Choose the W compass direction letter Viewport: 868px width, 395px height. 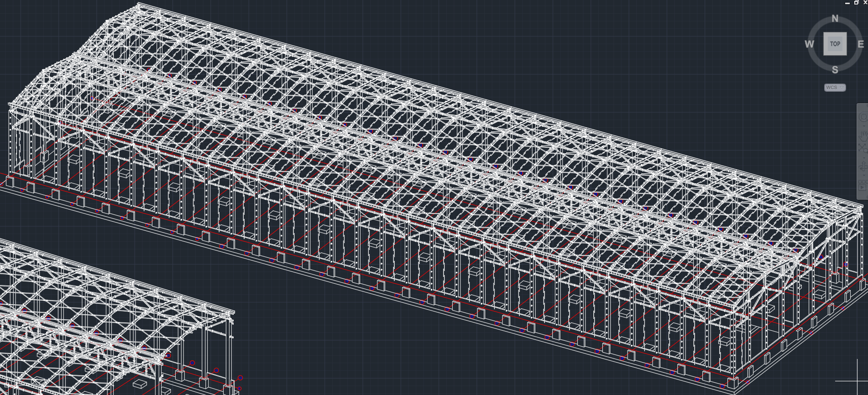809,44
